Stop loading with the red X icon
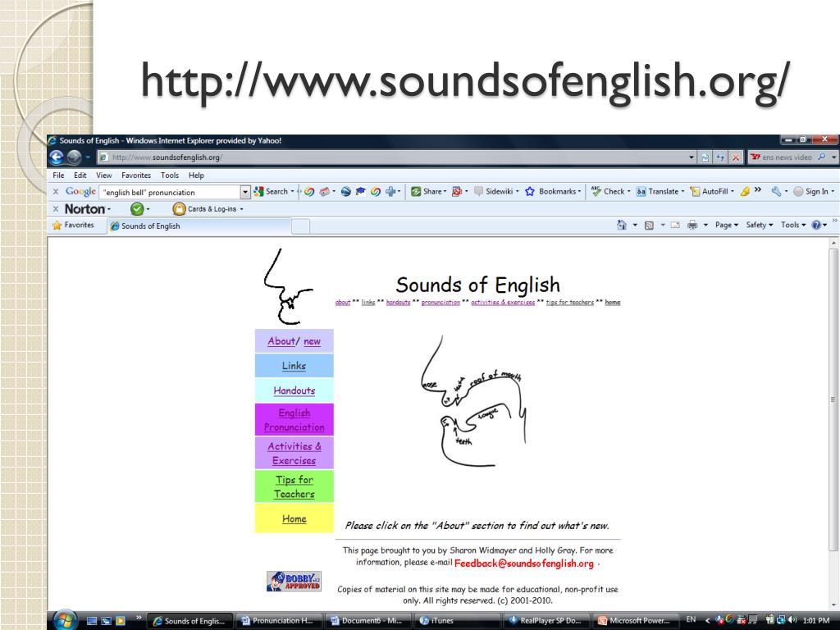The height and width of the screenshot is (630, 840). tap(736, 157)
